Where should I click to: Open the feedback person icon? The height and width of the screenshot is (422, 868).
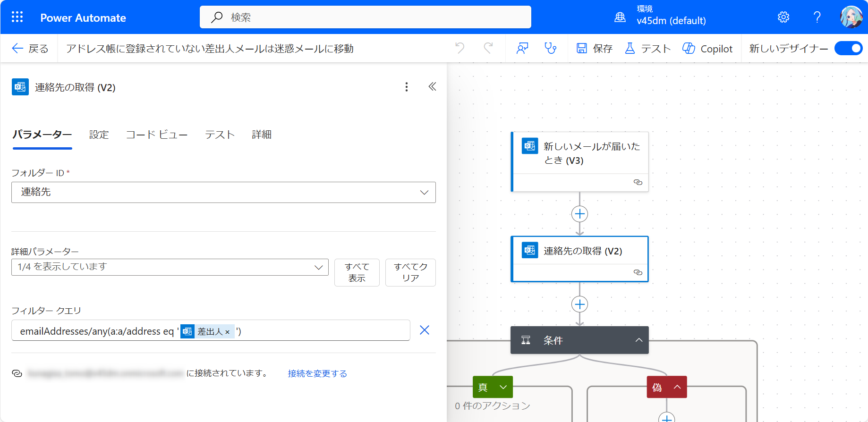522,48
